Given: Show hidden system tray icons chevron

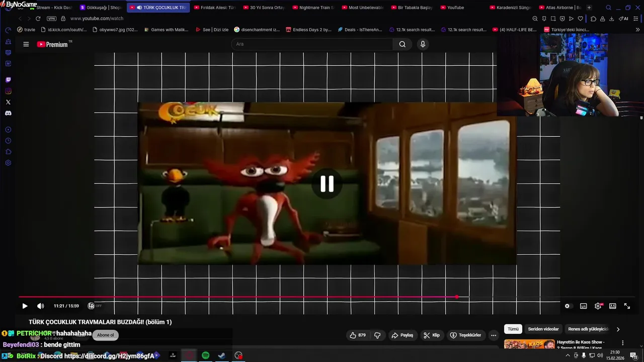Looking at the screenshot, I should (x=568, y=355).
